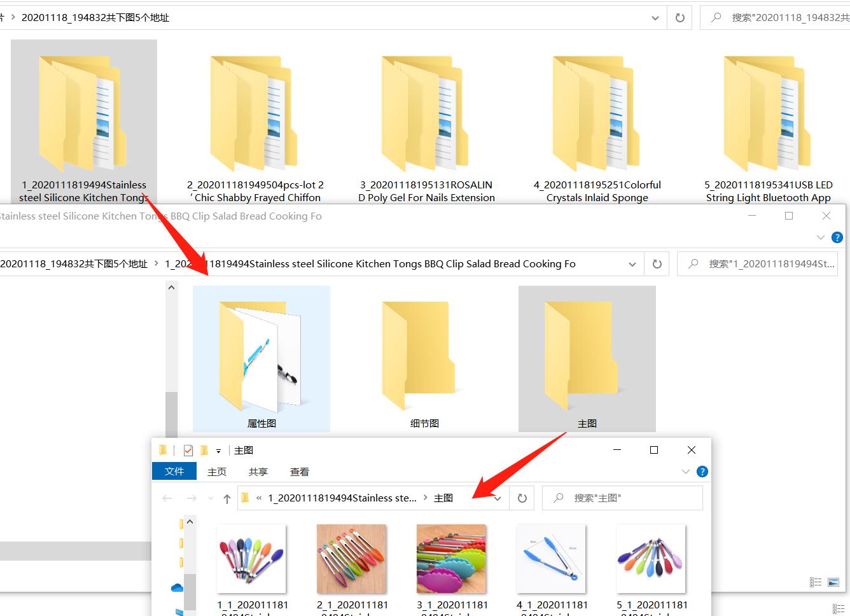Image resolution: width=850 pixels, height=616 pixels.
Task: Open folder 5_20201118195341USB LED String Light
Action: coord(768,122)
